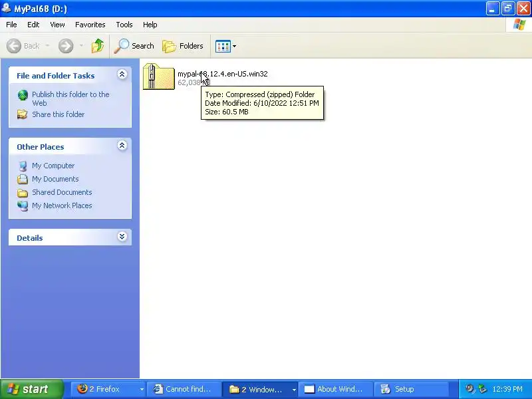The width and height of the screenshot is (532, 399).
Task: Open Windows Explorer group dropdown arrow
Action: point(294,389)
